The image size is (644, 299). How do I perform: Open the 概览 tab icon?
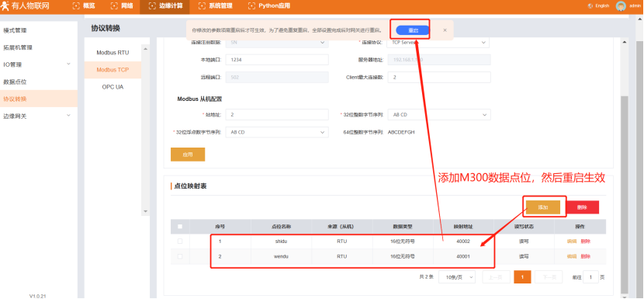(x=75, y=5)
